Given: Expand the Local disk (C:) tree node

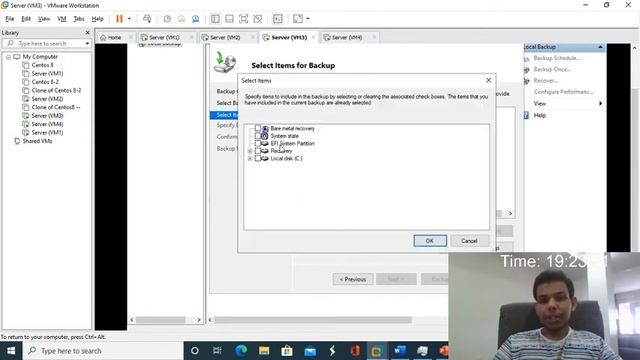Looking at the screenshot, I should pos(250,158).
